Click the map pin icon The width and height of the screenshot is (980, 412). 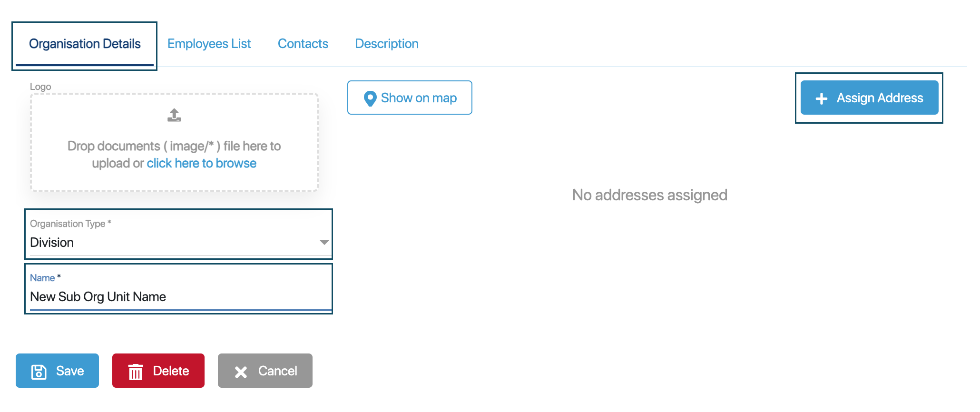pyautogui.click(x=370, y=98)
